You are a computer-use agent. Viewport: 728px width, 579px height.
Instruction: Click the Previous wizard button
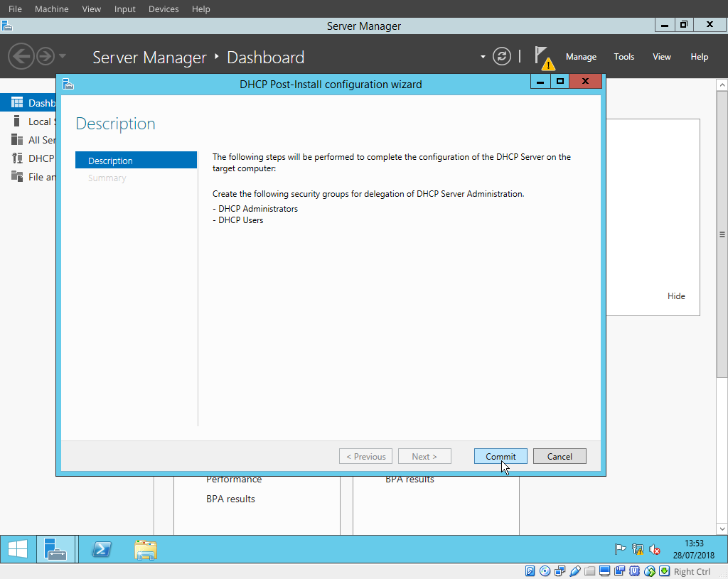point(366,456)
